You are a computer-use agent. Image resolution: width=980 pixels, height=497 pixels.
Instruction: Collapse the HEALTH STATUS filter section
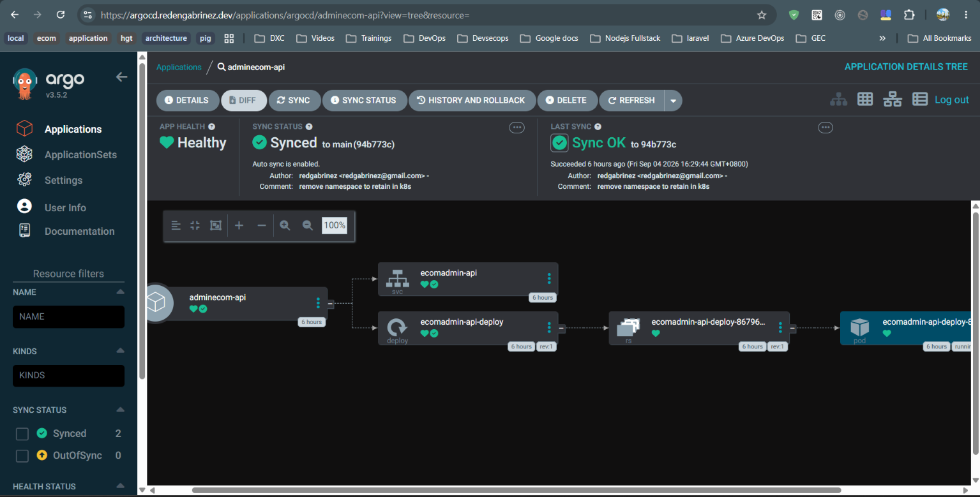tap(120, 486)
